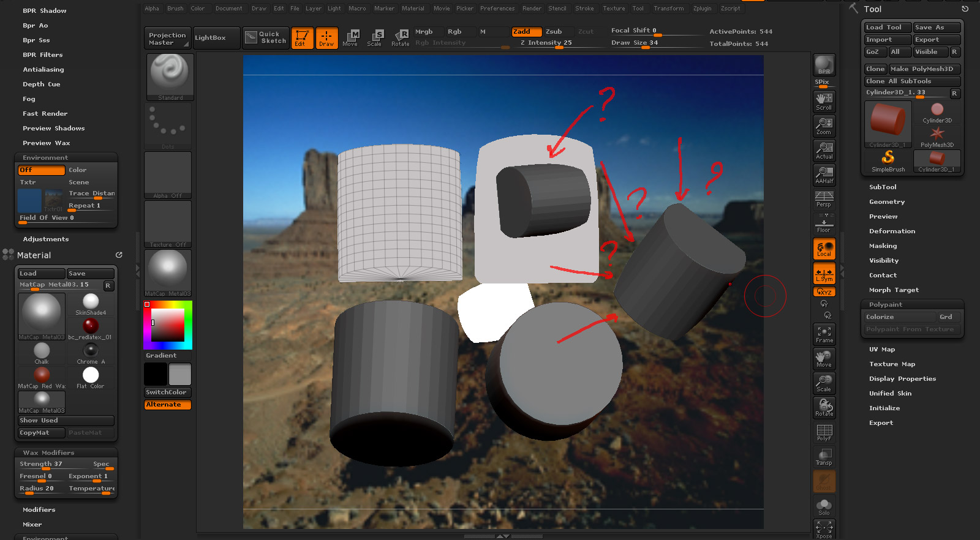Disable Local symmetry toggle
Image resolution: width=980 pixels, height=540 pixels.
click(824, 274)
